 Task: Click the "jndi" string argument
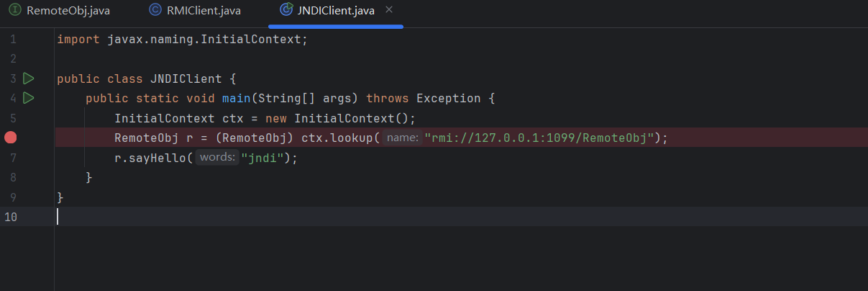pos(265,157)
